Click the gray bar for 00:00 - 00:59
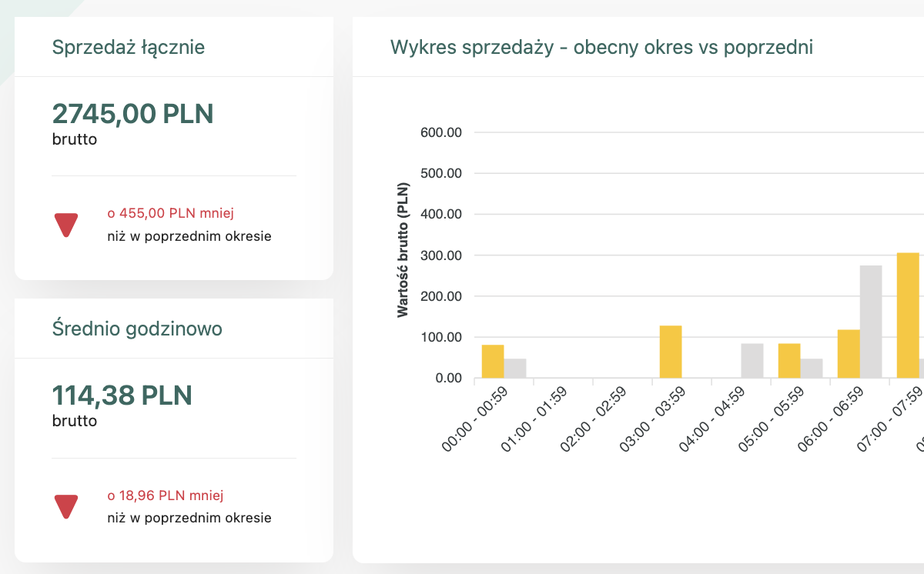 515,369
